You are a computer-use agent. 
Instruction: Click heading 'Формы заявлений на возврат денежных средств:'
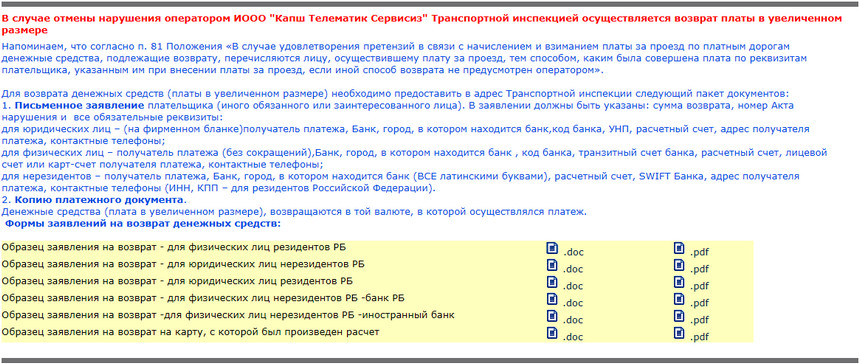click(x=143, y=224)
